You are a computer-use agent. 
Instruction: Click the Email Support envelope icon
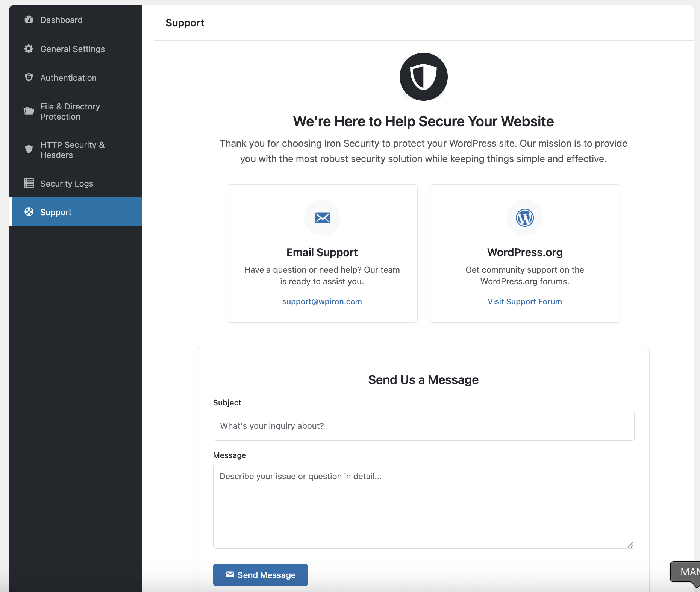coord(322,218)
